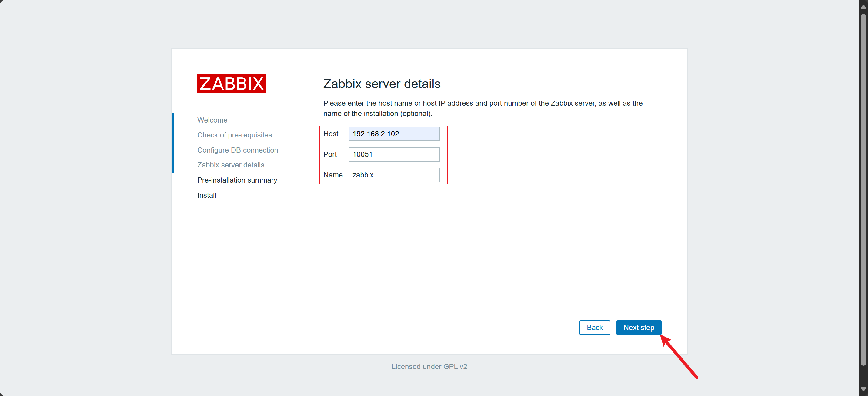
Task: Click the Next step button
Action: (639, 327)
